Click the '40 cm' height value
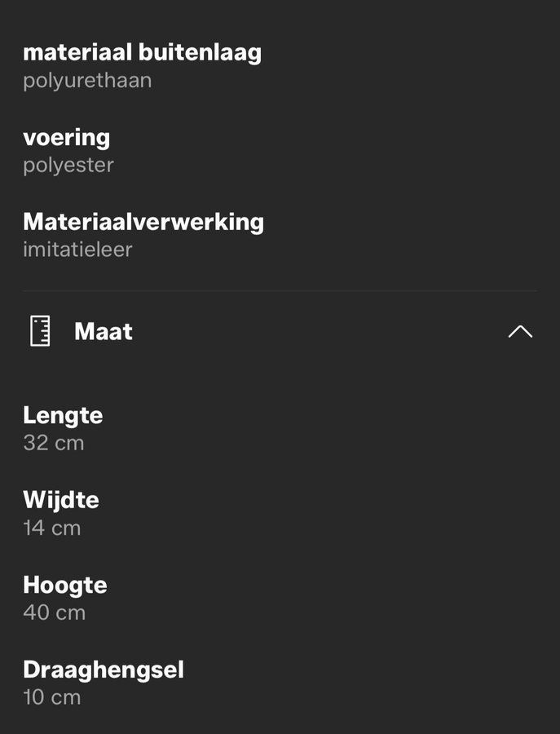The width and height of the screenshot is (560, 734). pos(54,612)
